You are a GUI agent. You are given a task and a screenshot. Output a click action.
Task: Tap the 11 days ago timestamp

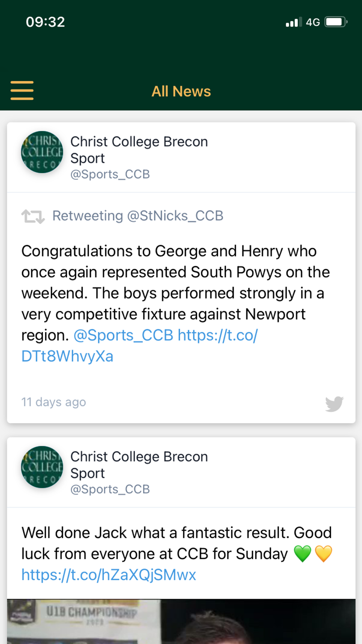(54, 402)
